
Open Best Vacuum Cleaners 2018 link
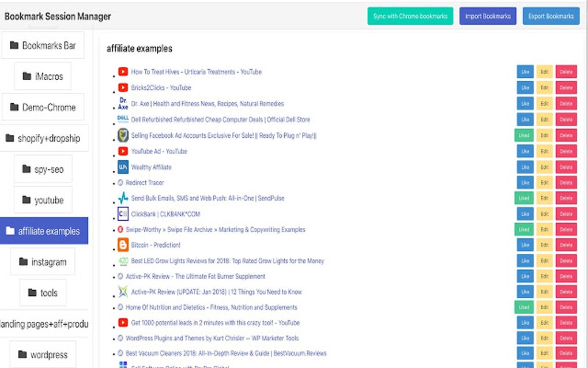[226, 353]
